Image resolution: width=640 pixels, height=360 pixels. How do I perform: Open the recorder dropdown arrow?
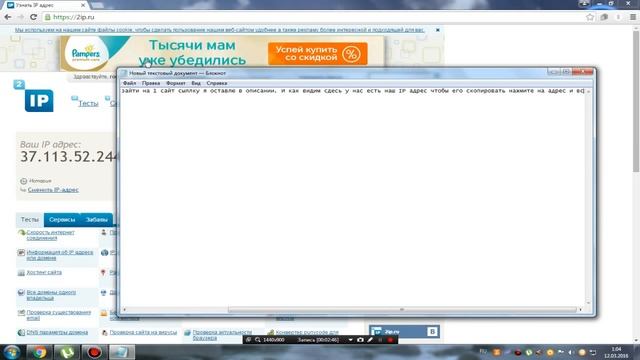[x=350, y=340]
